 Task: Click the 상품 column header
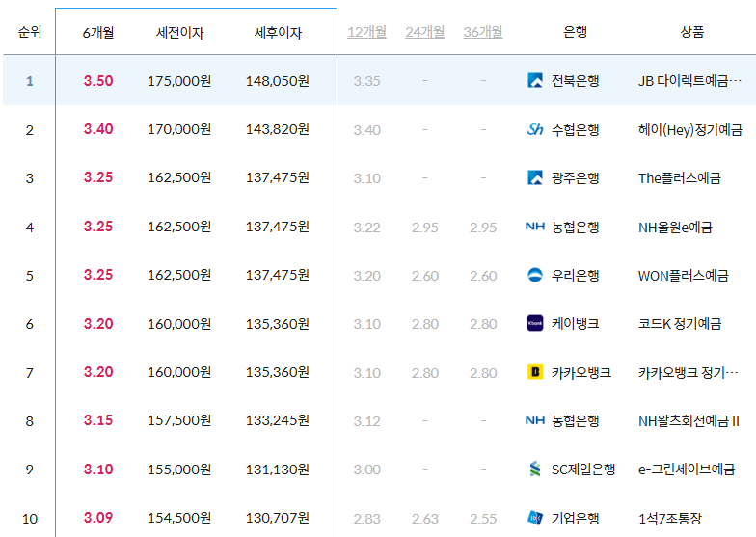pyautogui.click(x=692, y=32)
